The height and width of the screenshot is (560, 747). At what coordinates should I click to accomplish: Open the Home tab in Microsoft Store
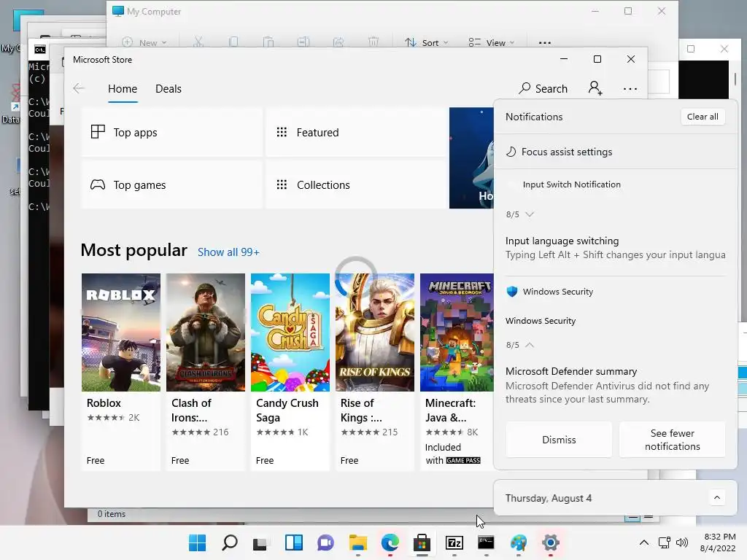123,88
